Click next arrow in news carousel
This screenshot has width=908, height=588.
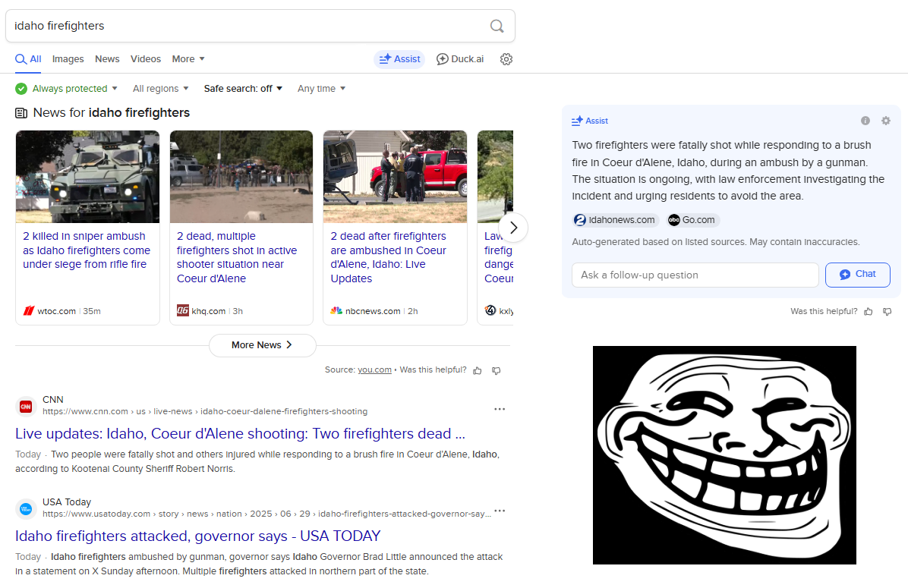[513, 228]
